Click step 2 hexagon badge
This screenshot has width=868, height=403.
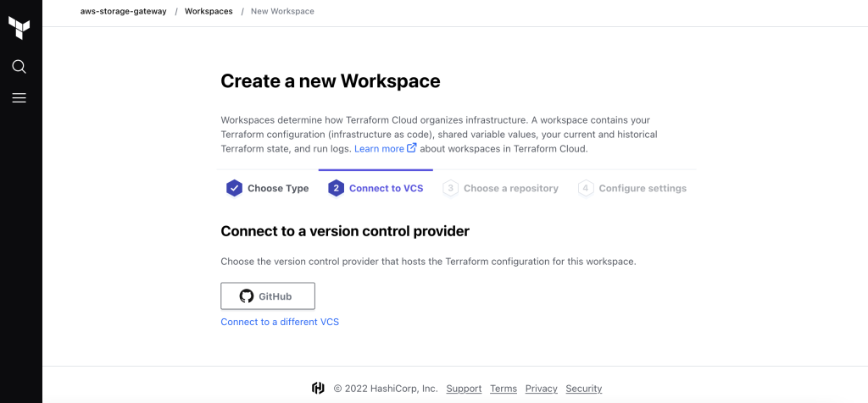click(336, 188)
